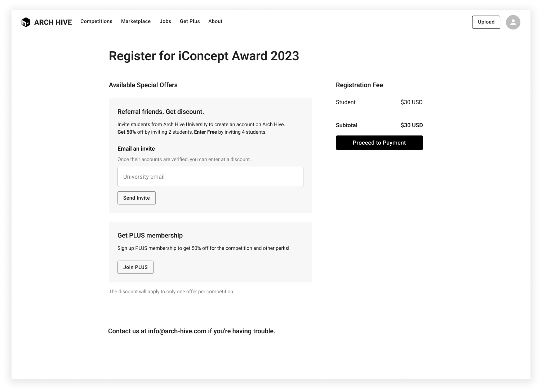Select Get Plus in the navigation bar
The height and width of the screenshot is (392, 542).
pyautogui.click(x=190, y=21)
